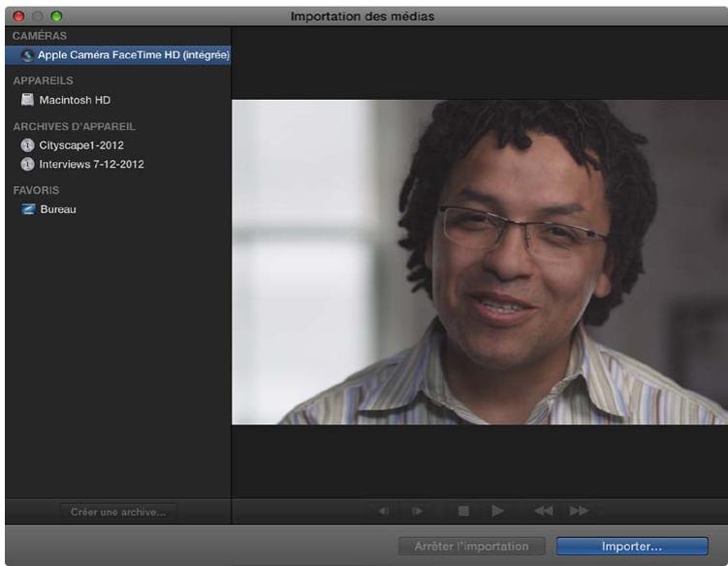Fast-forward the video preview
The height and width of the screenshot is (566, 728).
tap(579, 511)
